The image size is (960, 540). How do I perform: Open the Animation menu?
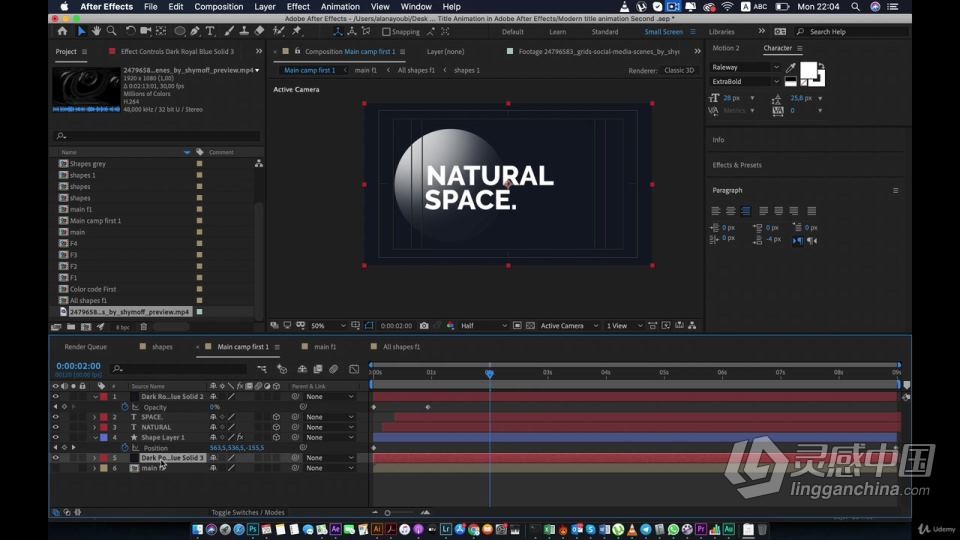coord(340,7)
